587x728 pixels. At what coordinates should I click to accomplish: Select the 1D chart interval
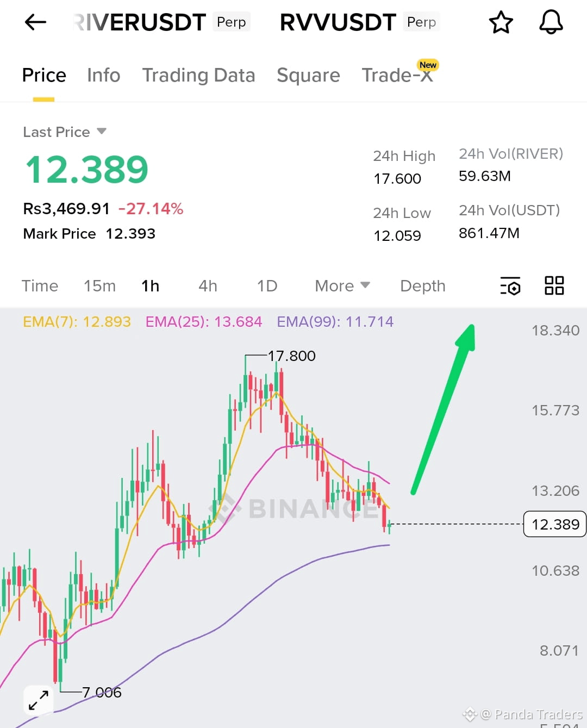[x=267, y=285]
